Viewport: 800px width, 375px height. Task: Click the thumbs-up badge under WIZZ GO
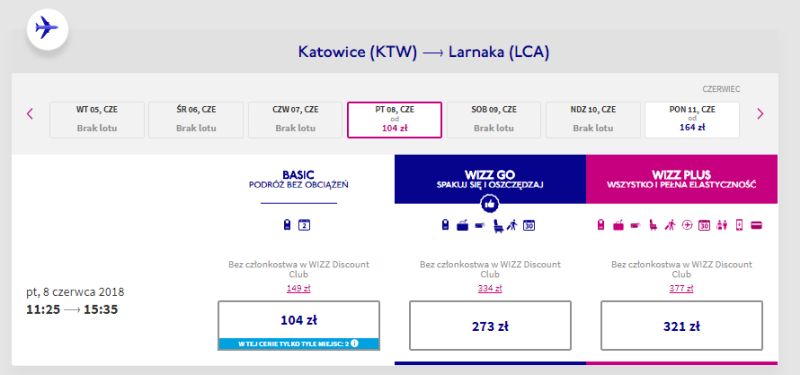click(x=490, y=205)
